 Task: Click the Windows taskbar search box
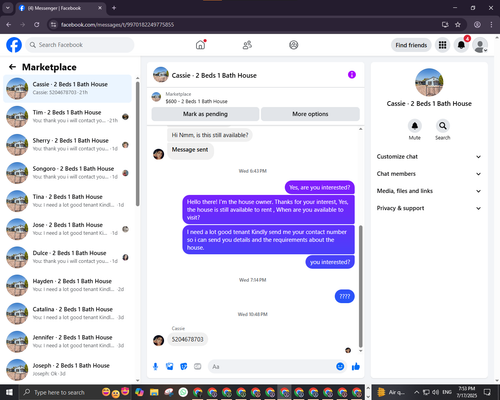pyautogui.click(x=59, y=392)
